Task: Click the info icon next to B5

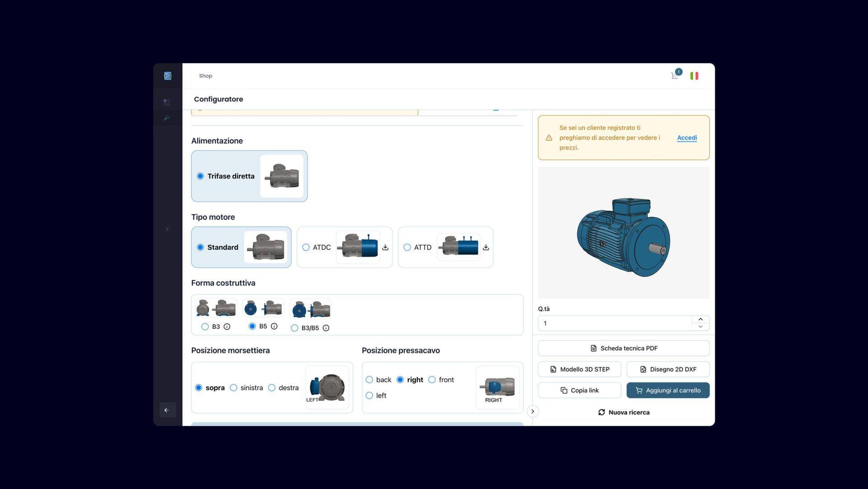Action: 274,326
